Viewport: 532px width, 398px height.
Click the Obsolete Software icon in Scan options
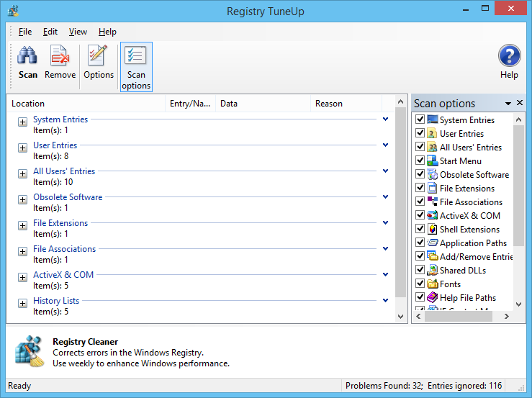(432, 174)
